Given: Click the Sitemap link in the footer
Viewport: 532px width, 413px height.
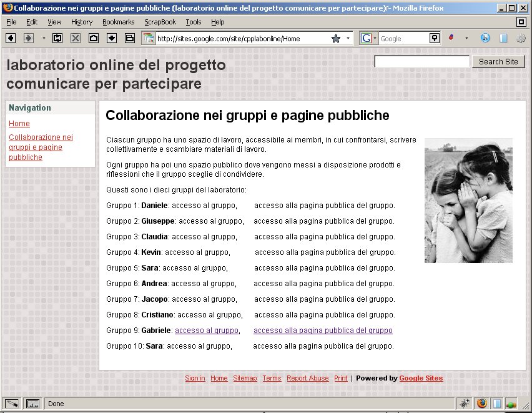Looking at the screenshot, I should click(245, 378).
